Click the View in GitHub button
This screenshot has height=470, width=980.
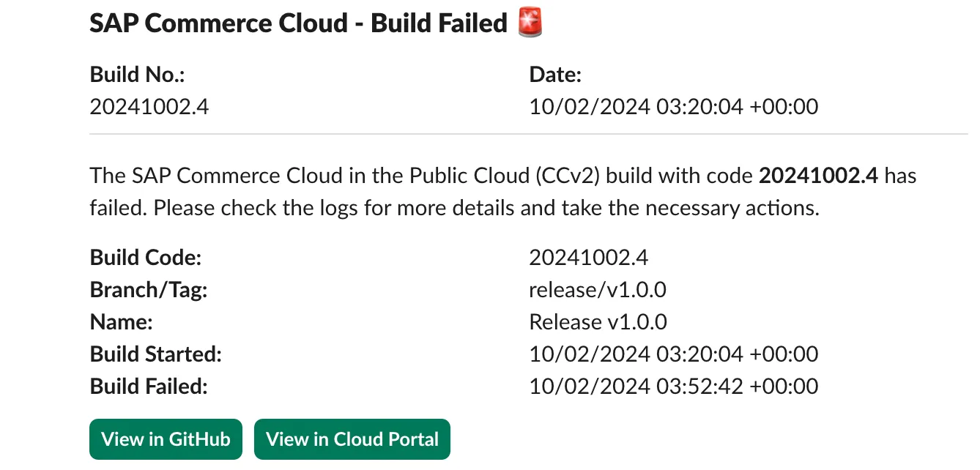[x=166, y=439]
